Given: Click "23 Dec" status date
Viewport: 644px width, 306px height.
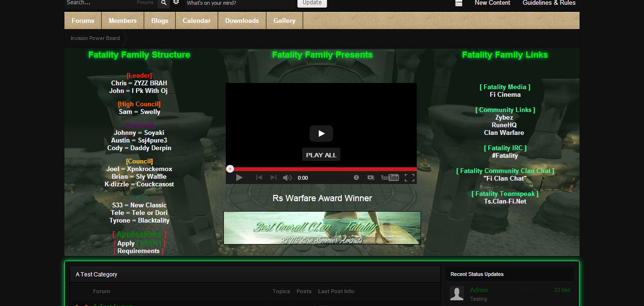Looking at the screenshot, I should (562, 290).
